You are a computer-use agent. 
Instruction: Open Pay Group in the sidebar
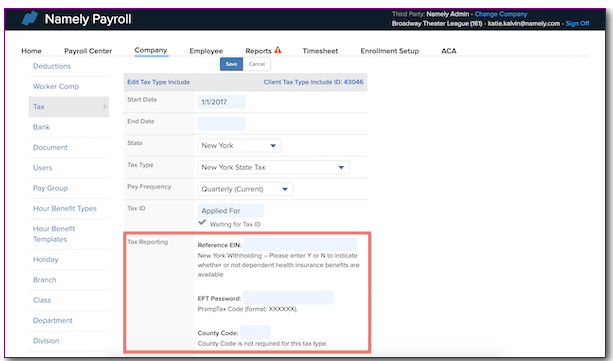pyautogui.click(x=50, y=188)
